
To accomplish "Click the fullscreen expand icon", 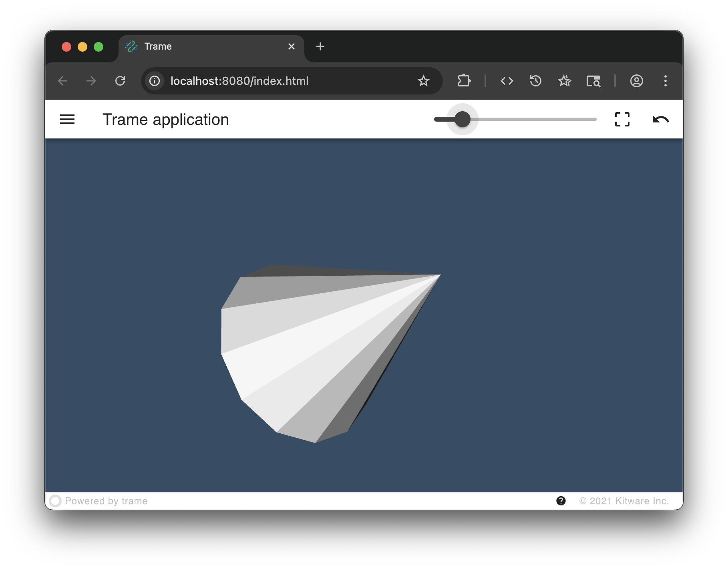I will click(x=622, y=119).
